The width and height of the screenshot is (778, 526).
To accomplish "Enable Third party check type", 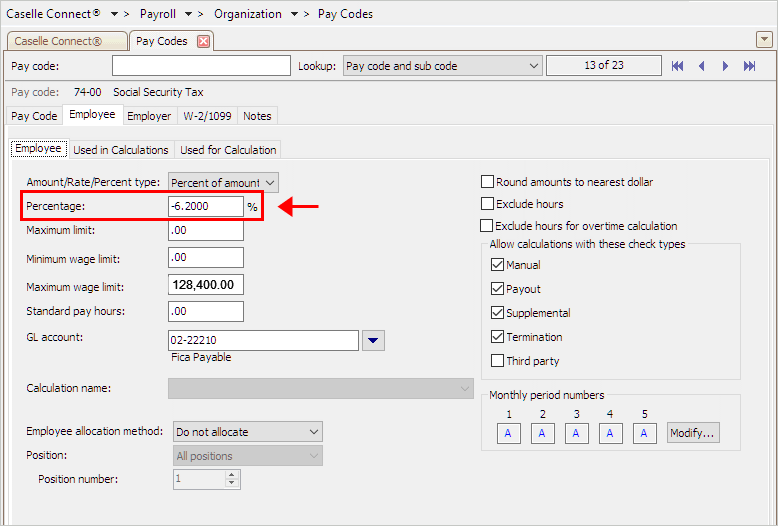I will click(x=498, y=361).
